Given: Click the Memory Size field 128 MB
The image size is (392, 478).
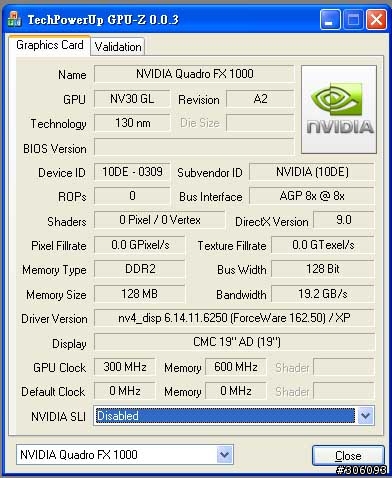Looking at the screenshot, I should tap(140, 294).
